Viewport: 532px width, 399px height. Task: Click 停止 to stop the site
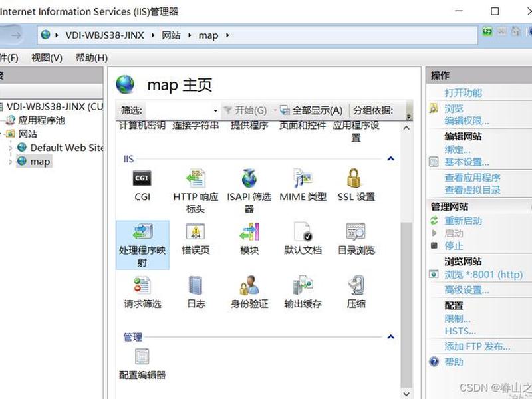pyautogui.click(x=454, y=245)
